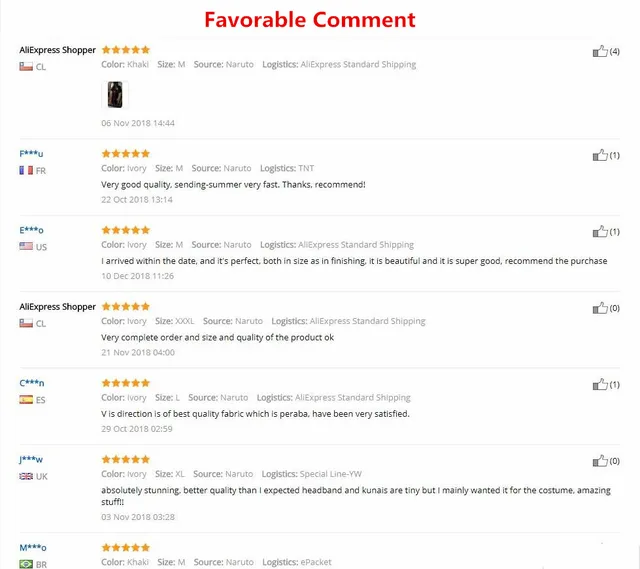Click thumbs-up icon with 4 likes
Viewport: 640px width, 569px height.
[x=600, y=51]
